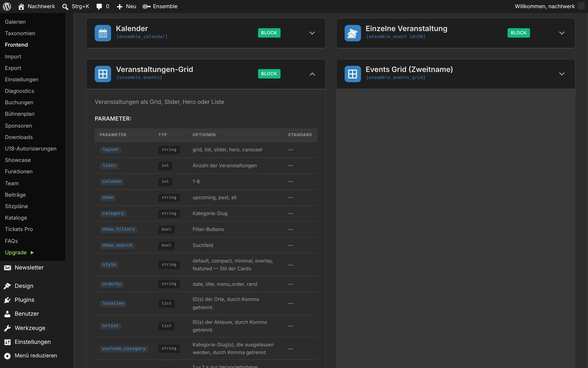This screenshot has height=368, width=588.
Task: Click the Einzelne Veranstaltung ticket icon
Action: 352,33
